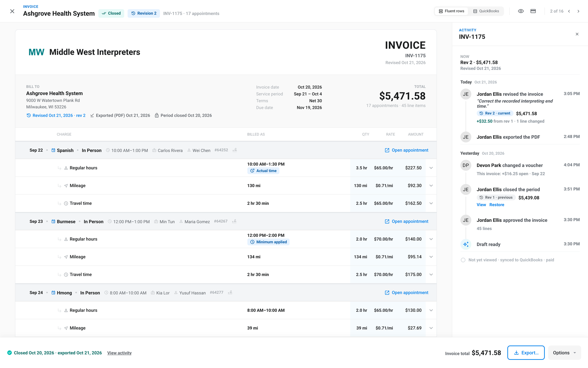Expand the $27.69 Mileage row

[x=431, y=328]
